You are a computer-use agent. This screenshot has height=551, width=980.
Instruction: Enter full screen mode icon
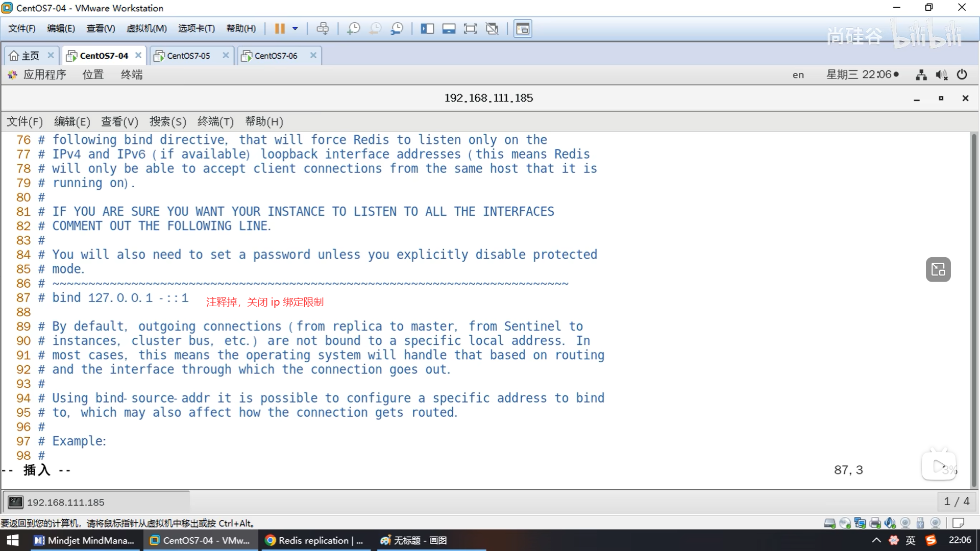470,29
